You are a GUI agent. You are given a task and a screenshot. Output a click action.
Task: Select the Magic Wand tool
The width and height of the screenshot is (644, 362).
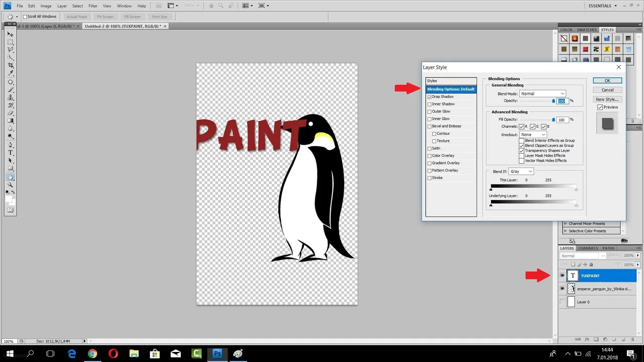pos(11,58)
